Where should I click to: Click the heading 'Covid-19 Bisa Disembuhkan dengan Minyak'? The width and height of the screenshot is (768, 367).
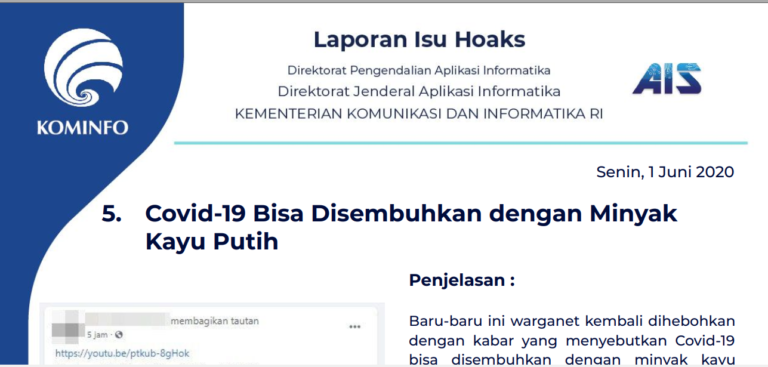411,215
